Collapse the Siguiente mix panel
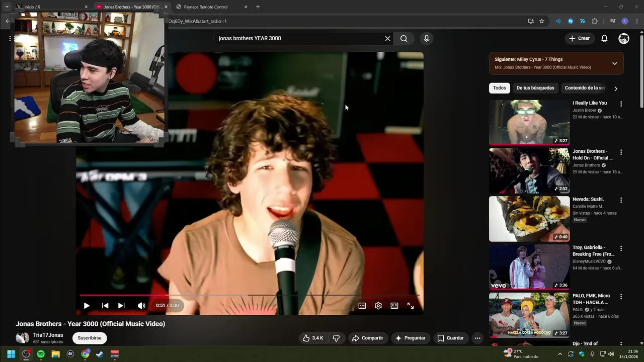Viewport: 644px width, 362px height. click(x=614, y=63)
